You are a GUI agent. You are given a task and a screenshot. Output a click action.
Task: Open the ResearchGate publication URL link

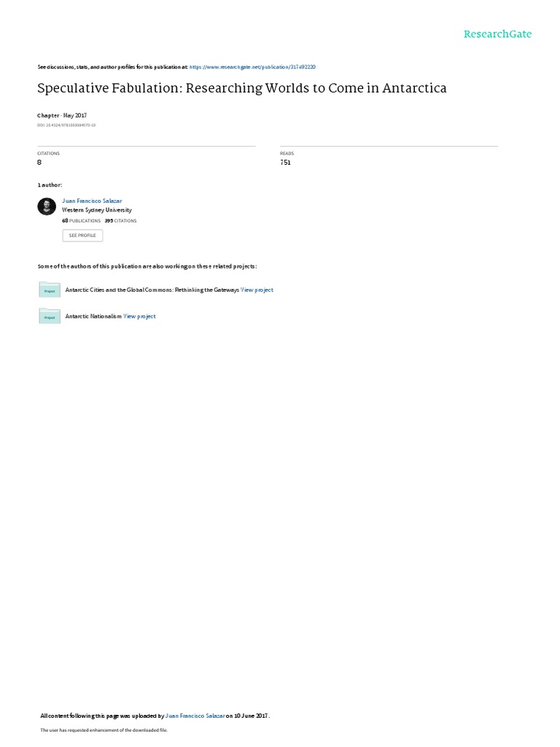point(252,67)
